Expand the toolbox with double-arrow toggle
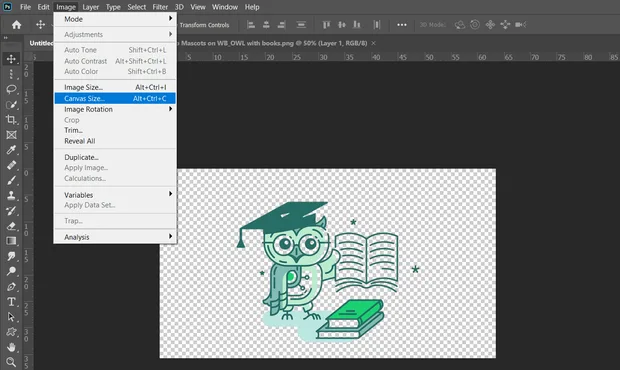 6,38
